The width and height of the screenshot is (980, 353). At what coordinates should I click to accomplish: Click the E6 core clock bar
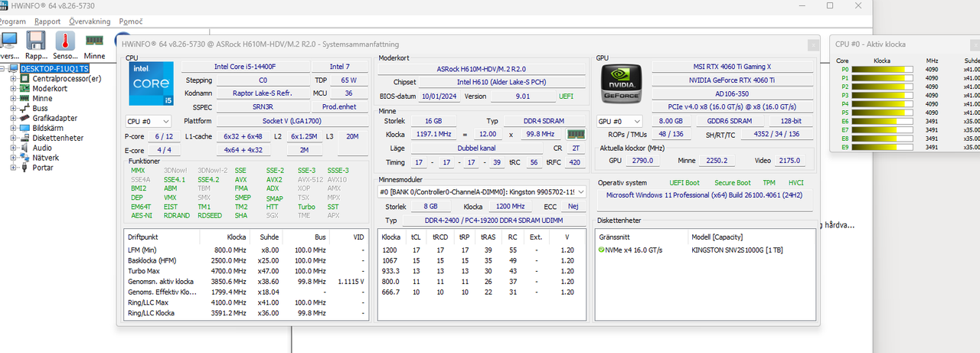coord(883,121)
